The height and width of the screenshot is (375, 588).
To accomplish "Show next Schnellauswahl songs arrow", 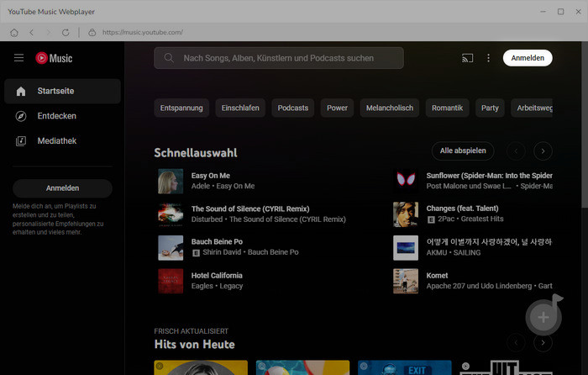I will point(543,151).
